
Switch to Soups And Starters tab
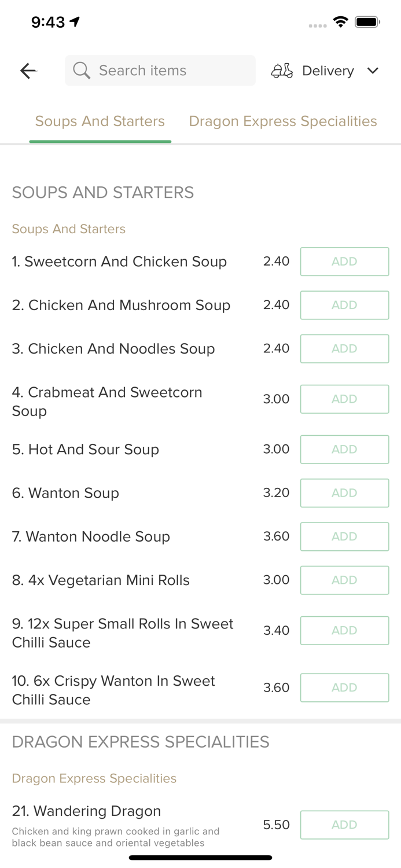coord(100,122)
